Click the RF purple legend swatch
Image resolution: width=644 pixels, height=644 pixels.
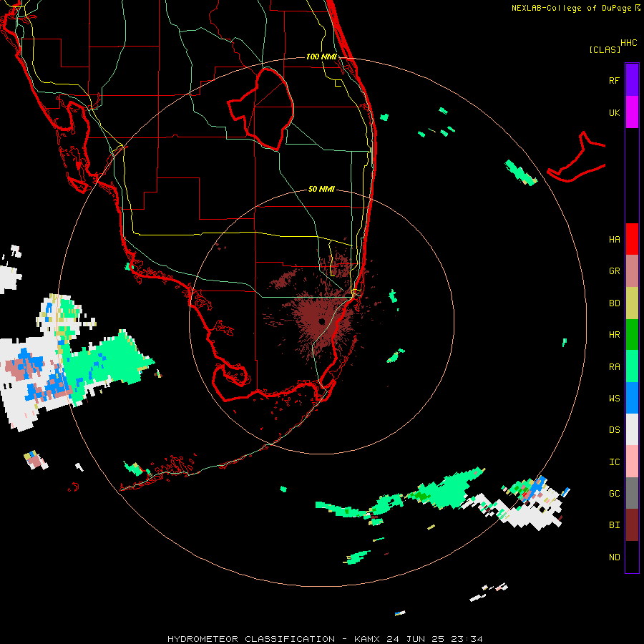pyautogui.click(x=632, y=80)
